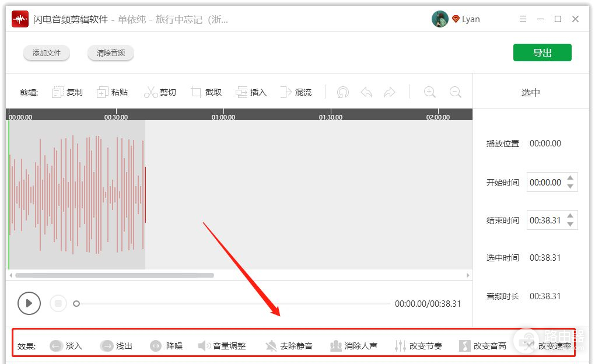
Task: Undo the last edit
Action: click(366, 92)
